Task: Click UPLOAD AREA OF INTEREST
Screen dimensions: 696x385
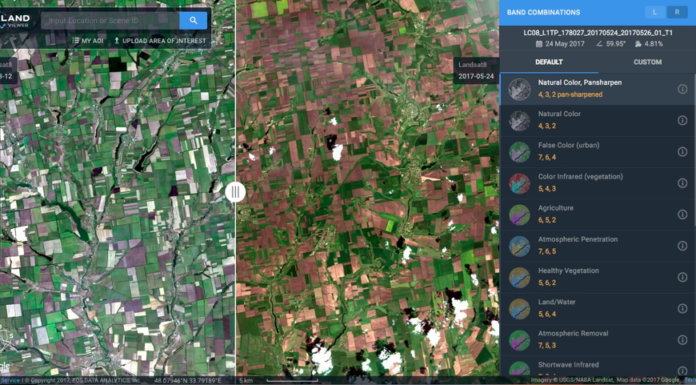Action: pyautogui.click(x=160, y=41)
